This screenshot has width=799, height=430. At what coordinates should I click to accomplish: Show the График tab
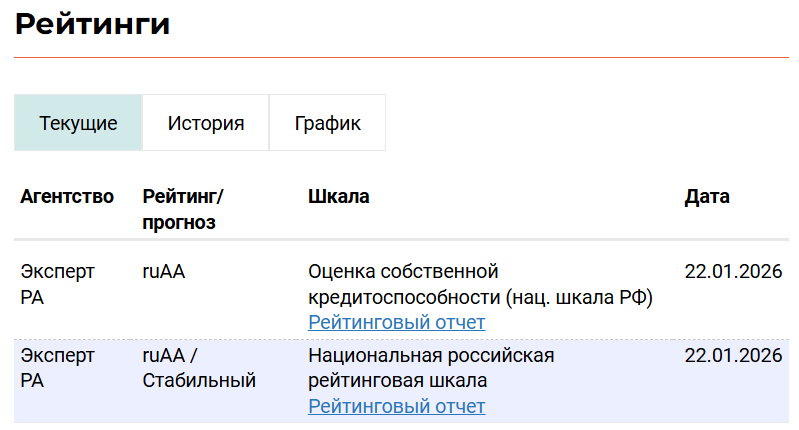click(x=327, y=123)
